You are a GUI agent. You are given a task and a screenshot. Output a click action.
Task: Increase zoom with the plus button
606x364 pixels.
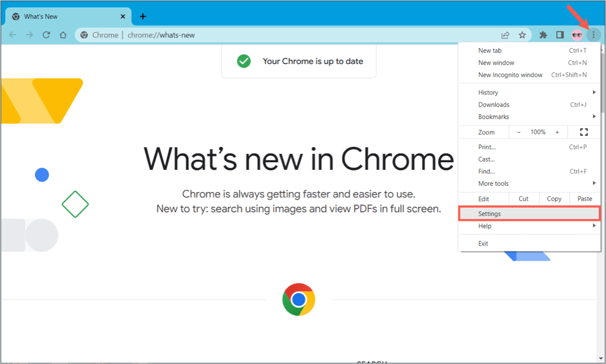point(557,132)
